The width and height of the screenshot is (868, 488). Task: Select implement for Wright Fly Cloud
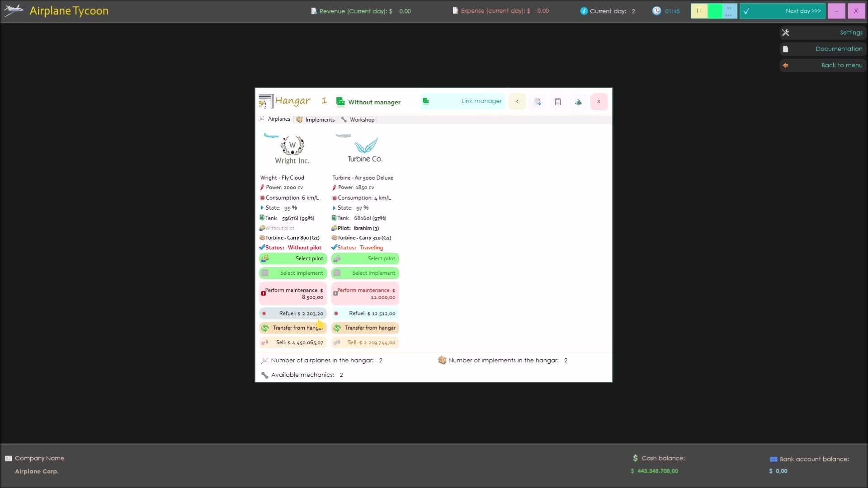[293, 273]
